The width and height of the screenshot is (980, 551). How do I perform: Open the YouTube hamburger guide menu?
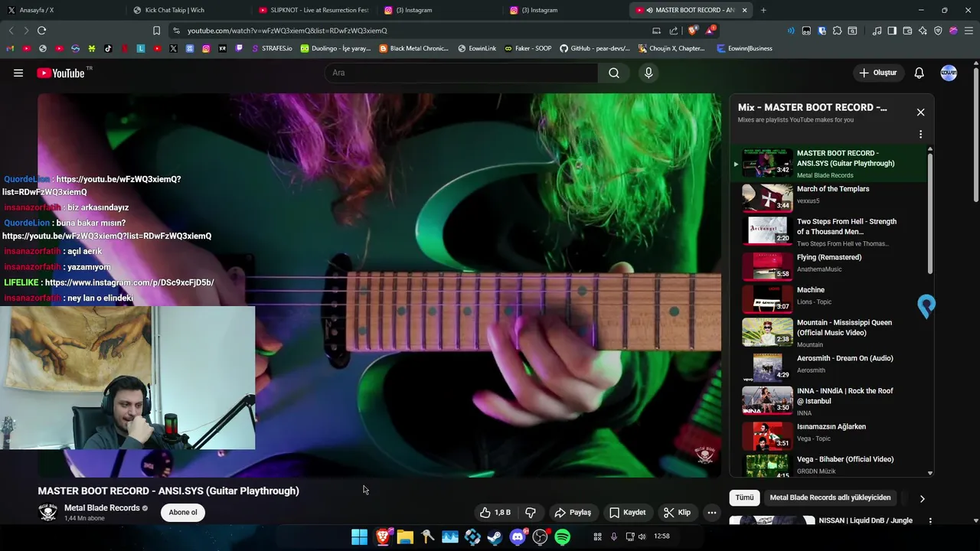point(18,73)
